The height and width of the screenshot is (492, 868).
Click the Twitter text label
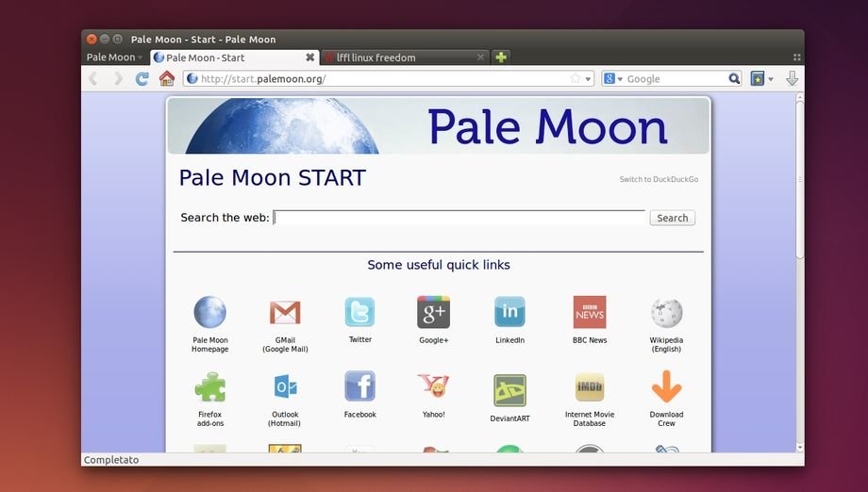[359, 339]
